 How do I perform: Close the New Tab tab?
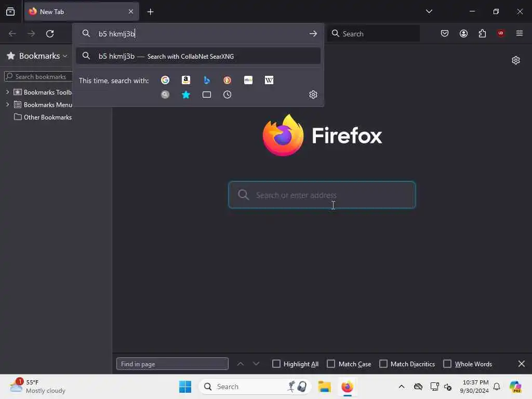tap(131, 11)
